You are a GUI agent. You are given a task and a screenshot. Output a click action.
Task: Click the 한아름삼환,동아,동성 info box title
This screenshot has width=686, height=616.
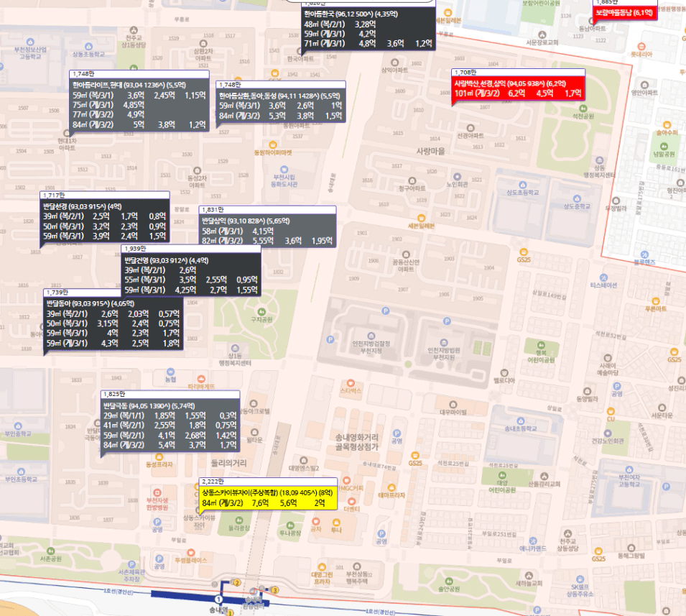(x=279, y=96)
